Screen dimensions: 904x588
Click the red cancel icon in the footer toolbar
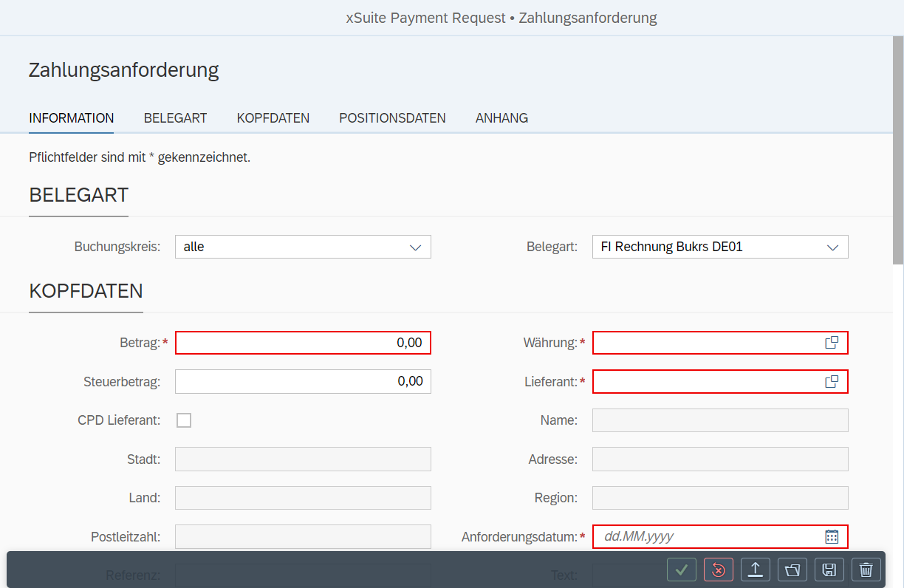tap(718, 570)
